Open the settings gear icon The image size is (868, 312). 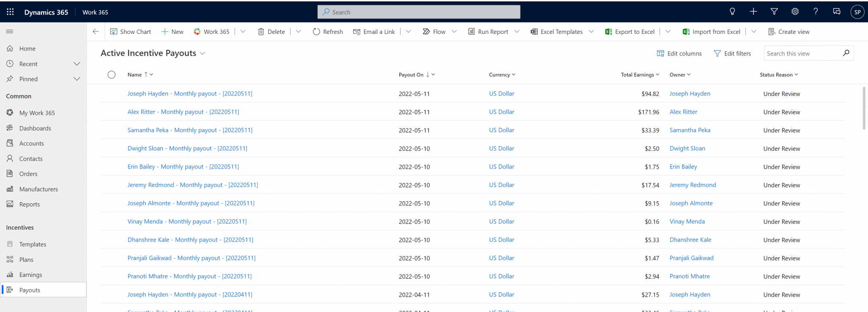click(x=795, y=12)
